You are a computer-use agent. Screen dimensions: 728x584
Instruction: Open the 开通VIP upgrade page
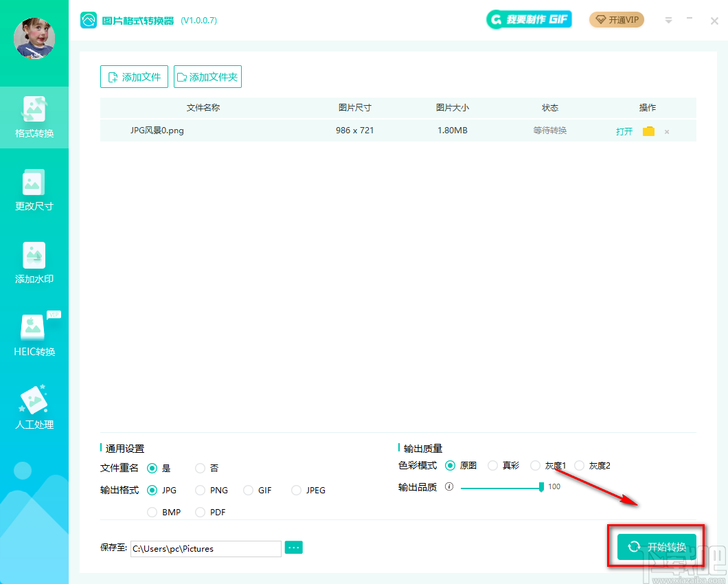coord(616,20)
